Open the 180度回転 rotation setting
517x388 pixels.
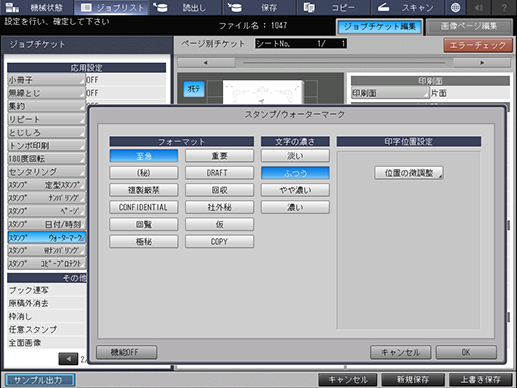(x=46, y=159)
